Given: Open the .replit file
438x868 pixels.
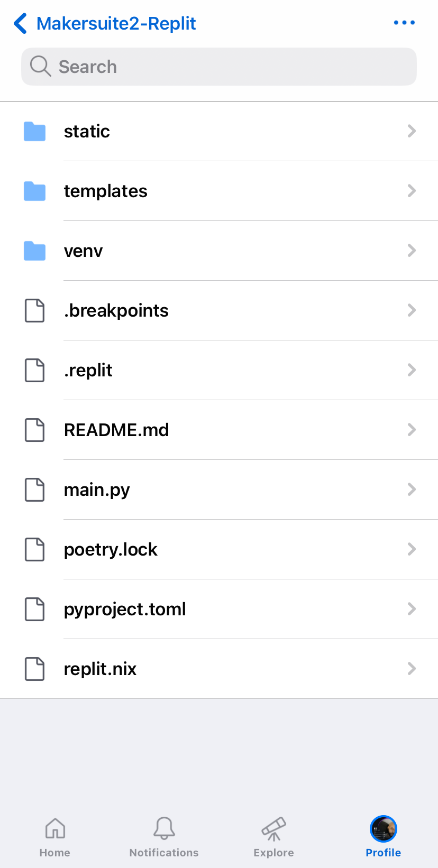Looking at the screenshot, I should tap(219, 370).
